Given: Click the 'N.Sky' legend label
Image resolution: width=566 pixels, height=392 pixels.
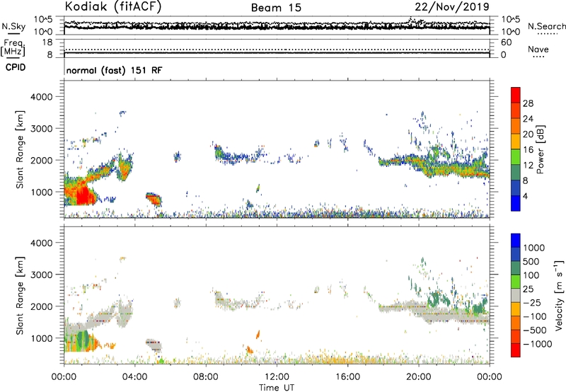Looking at the screenshot, I should 13,26.
